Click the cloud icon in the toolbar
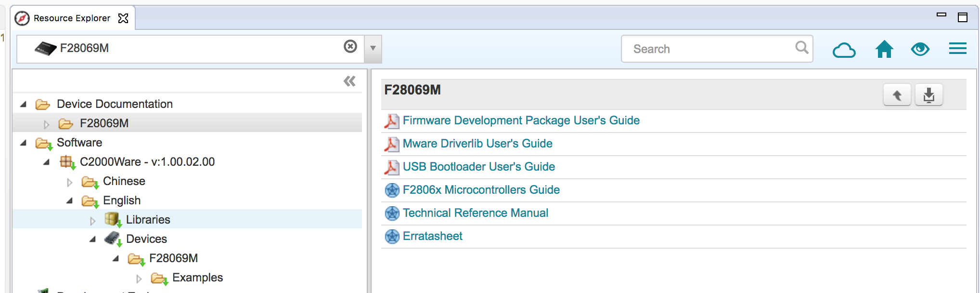This screenshot has height=293, width=980. click(x=844, y=50)
